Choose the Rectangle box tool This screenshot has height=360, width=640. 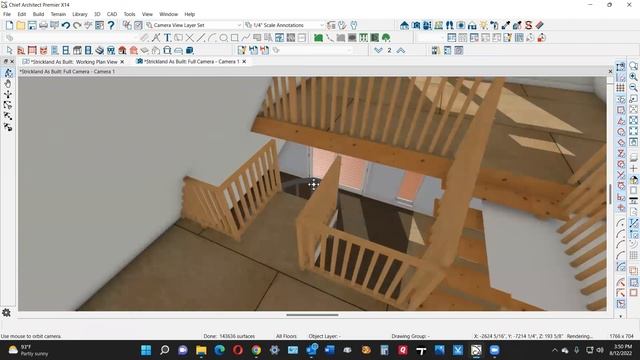click(235, 38)
